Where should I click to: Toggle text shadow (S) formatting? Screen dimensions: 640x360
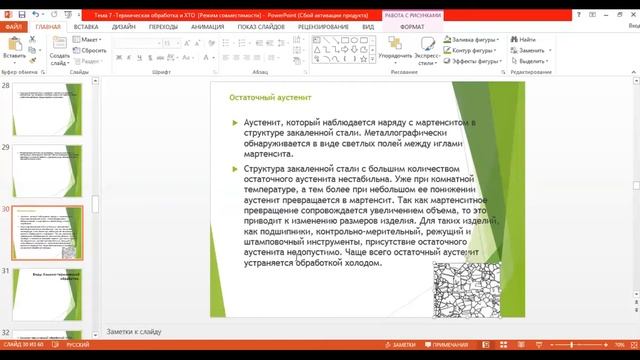point(150,58)
